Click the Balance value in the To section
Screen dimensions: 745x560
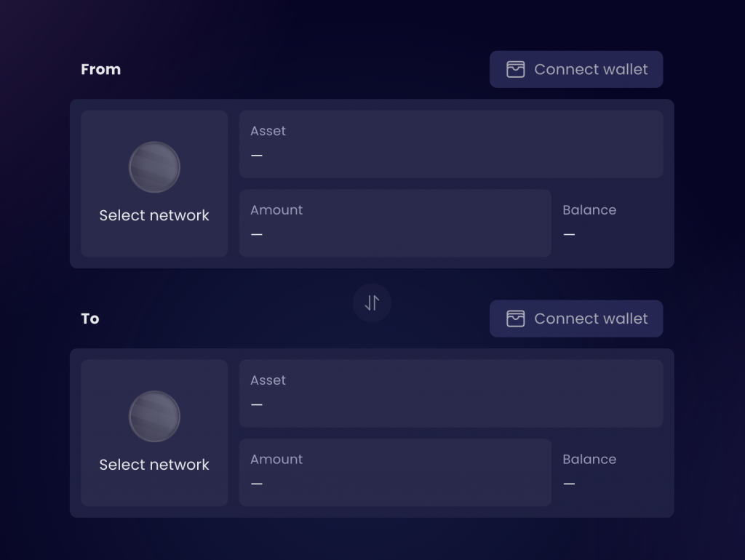(569, 484)
